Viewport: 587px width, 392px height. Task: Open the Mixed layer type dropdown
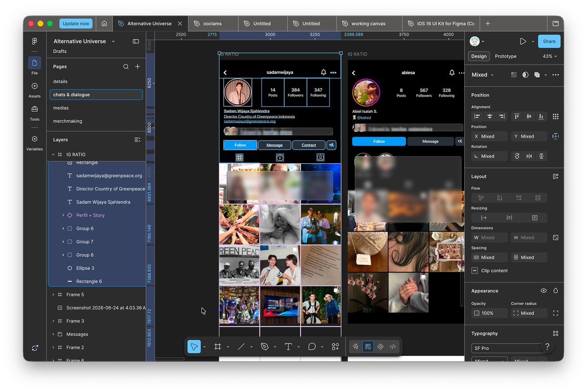(483, 75)
